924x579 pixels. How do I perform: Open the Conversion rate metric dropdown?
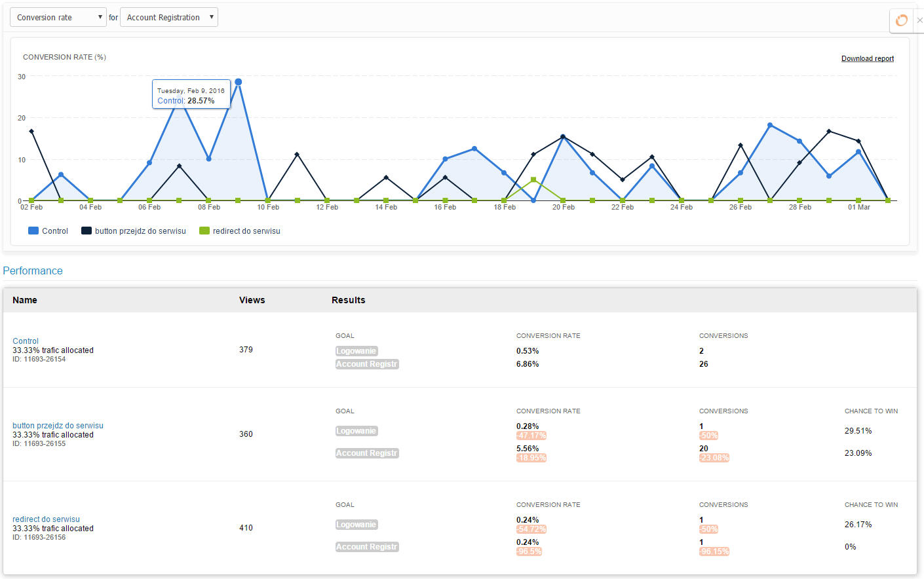coord(58,18)
